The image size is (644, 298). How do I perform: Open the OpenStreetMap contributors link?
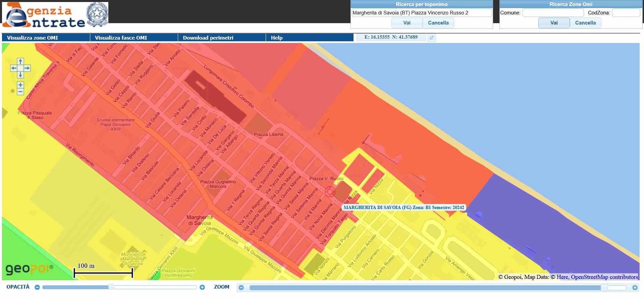point(604,277)
